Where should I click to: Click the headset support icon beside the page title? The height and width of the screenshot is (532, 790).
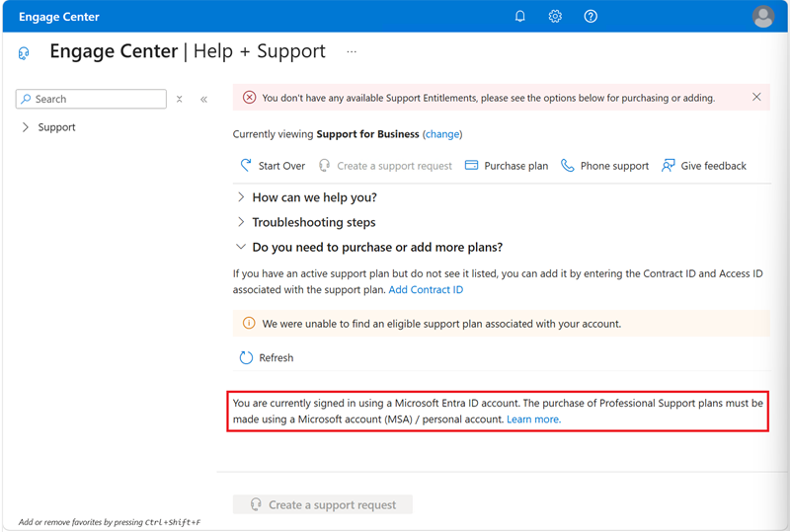point(24,53)
